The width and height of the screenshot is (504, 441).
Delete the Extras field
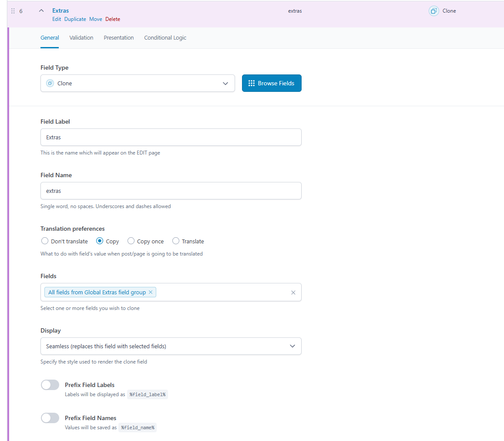(112, 19)
